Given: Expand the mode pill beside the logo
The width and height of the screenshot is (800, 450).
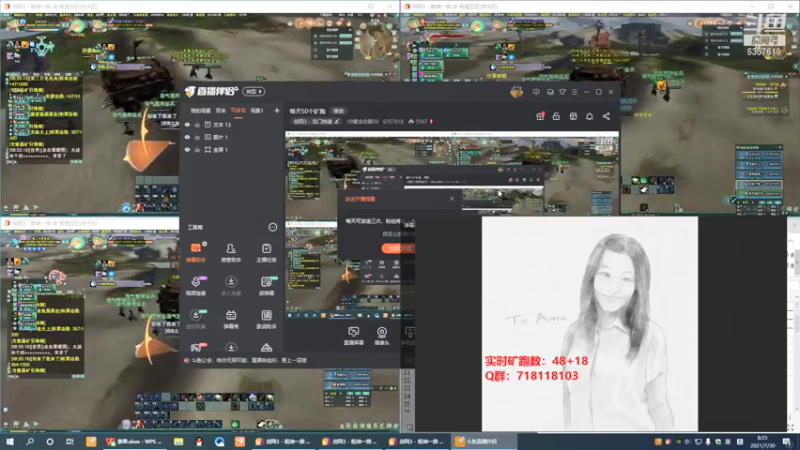Looking at the screenshot, I should click(254, 91).
